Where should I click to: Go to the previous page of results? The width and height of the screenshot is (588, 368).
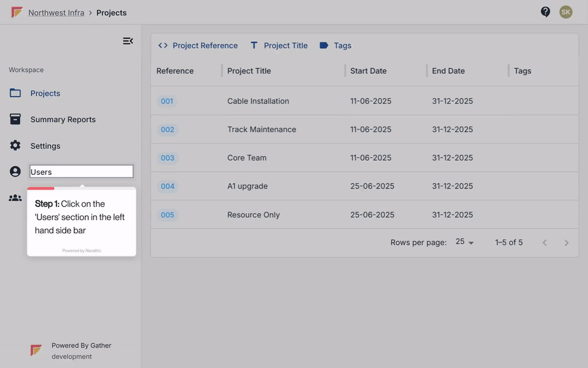pos(544,243)
